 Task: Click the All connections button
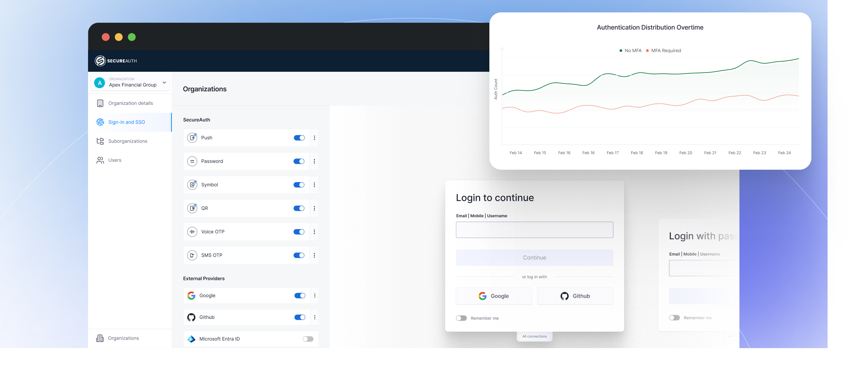tap(534, 336)
